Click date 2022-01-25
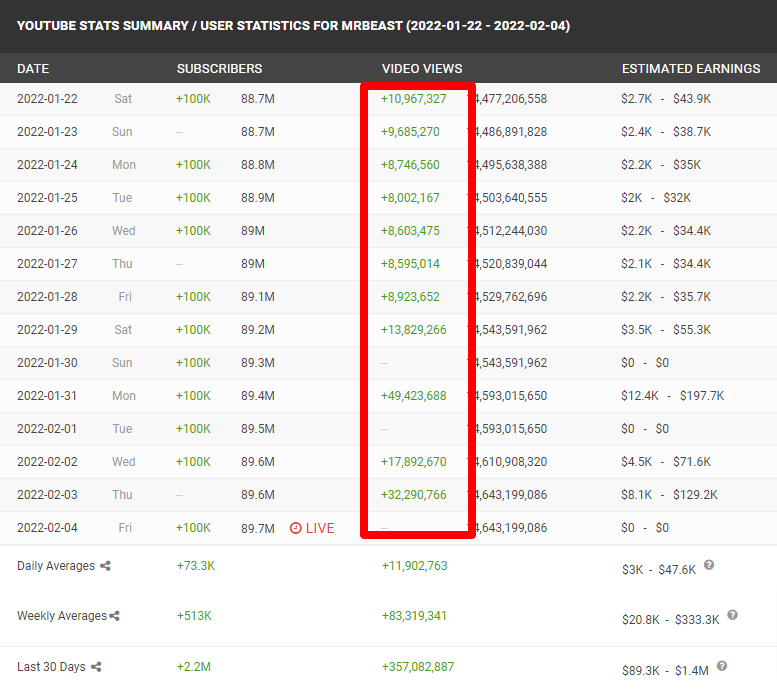Viewport: 777px width, 696px height. pos(48,198)
